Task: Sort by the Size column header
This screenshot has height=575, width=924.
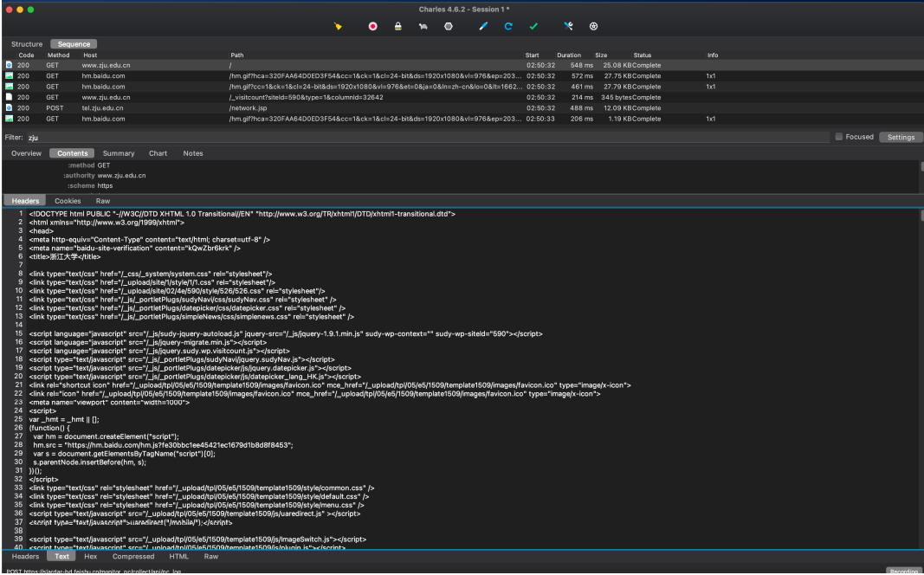Action: [601, 55]
